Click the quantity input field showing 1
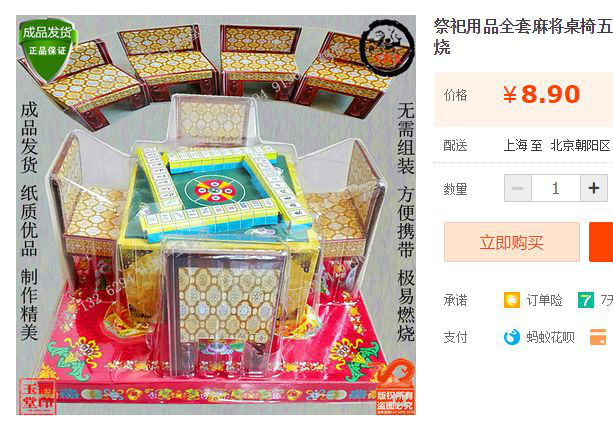Viewport: 613px width, 425px height. pos(556,188)
